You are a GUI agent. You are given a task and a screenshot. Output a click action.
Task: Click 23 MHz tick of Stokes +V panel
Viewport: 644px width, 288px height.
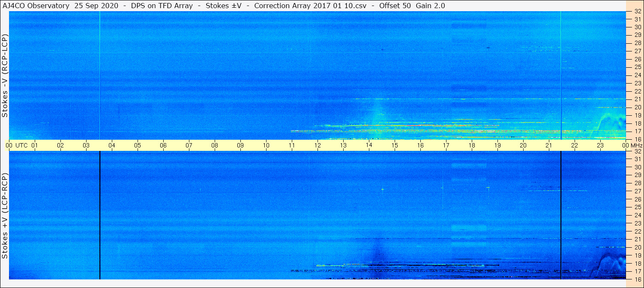637,223
